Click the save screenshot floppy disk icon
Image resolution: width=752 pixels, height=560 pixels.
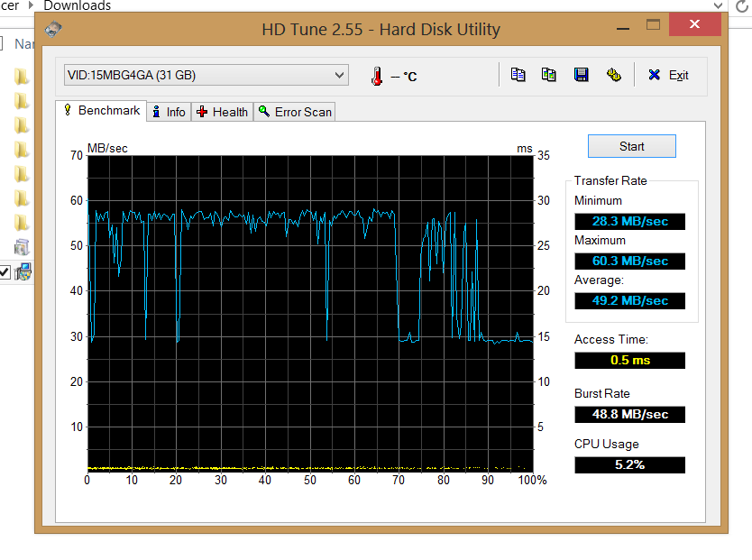click(582, 75)
